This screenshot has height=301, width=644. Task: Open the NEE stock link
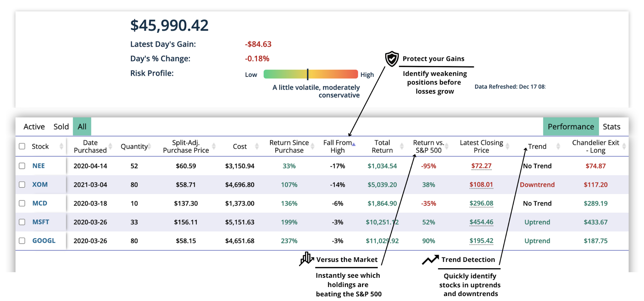coord(39,166)
